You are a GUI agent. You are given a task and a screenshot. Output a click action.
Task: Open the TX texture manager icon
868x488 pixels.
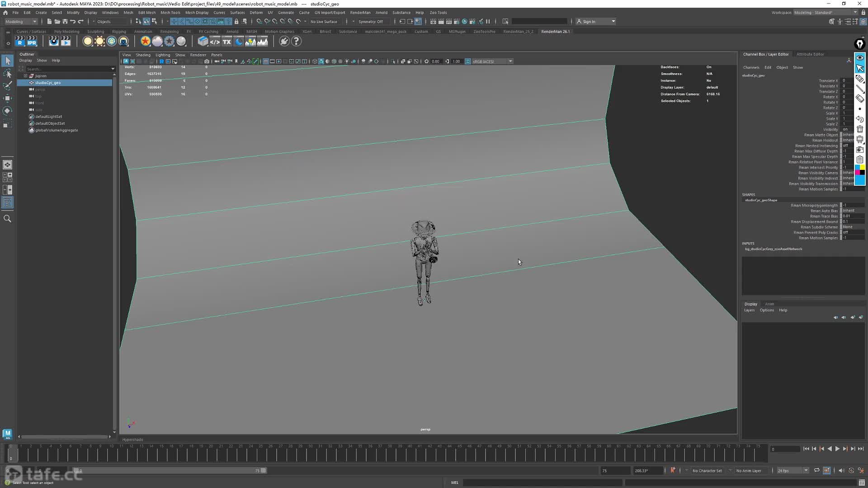(x=226, y=41)
